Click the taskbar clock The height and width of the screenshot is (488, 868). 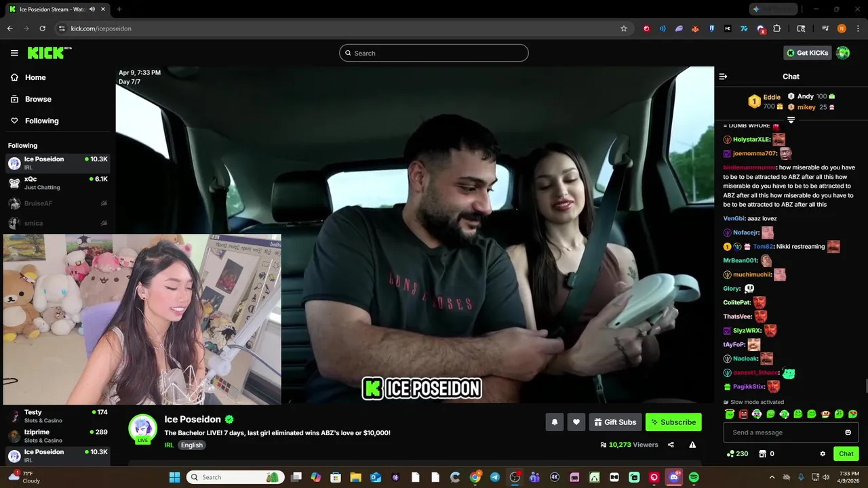pos(849,477)
